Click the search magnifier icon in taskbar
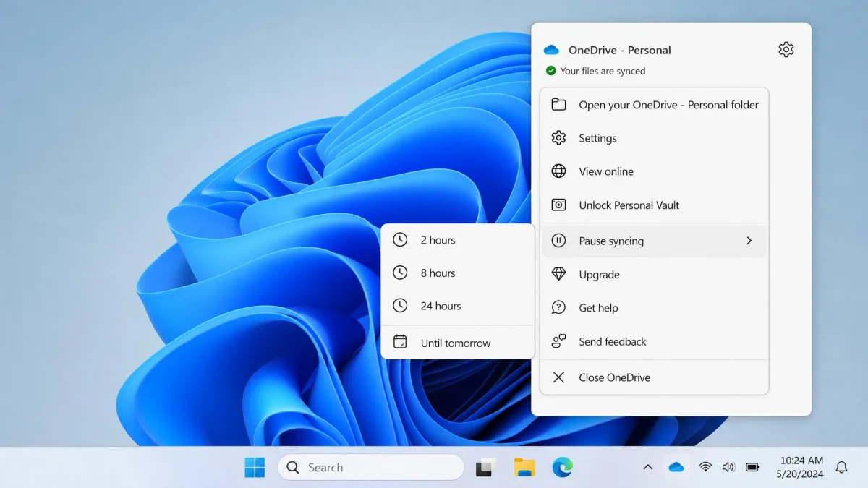The width and height of the screenshot is (868, 488). point(293,467)
